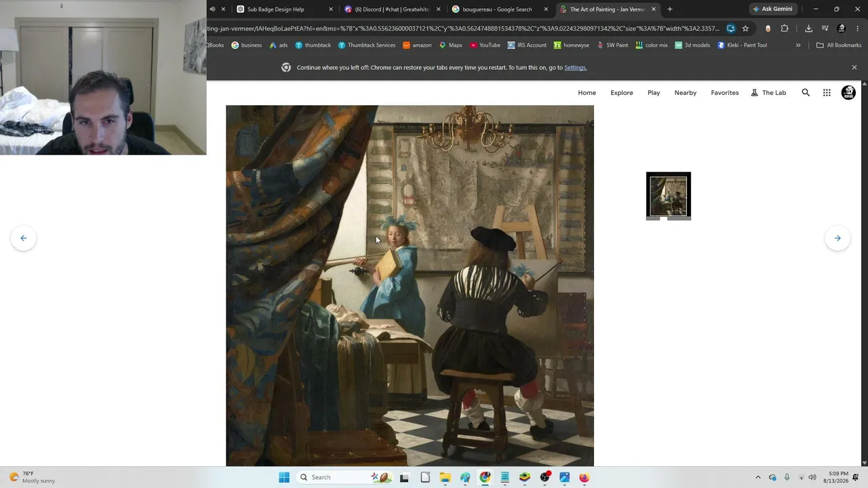Viewport: 868px width, 488px height.
Task: Click the address bar URL field
Action: coord(463,28)
